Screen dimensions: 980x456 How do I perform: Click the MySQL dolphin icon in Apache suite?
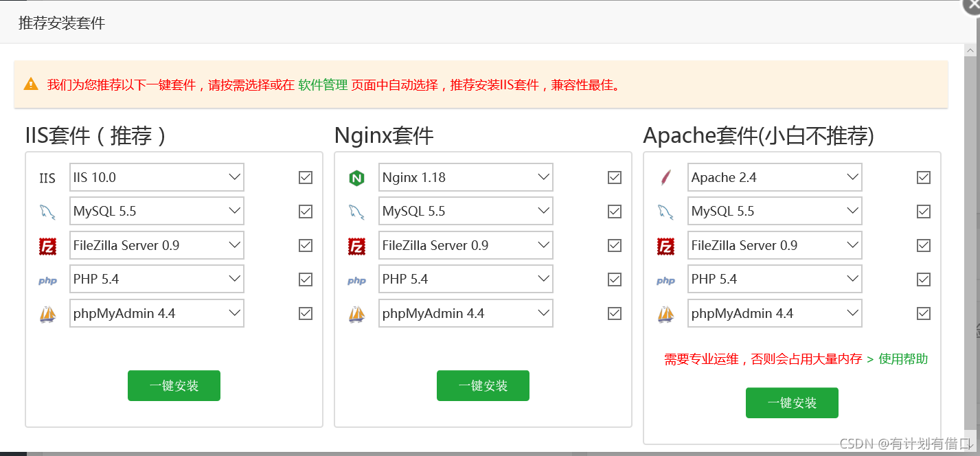665,212
